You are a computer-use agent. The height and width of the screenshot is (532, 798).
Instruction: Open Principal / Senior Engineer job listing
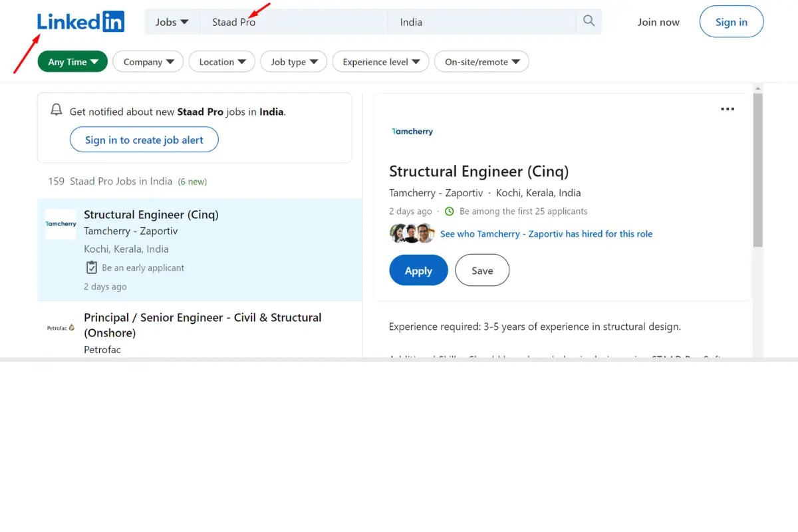click(x=203, y=325)
